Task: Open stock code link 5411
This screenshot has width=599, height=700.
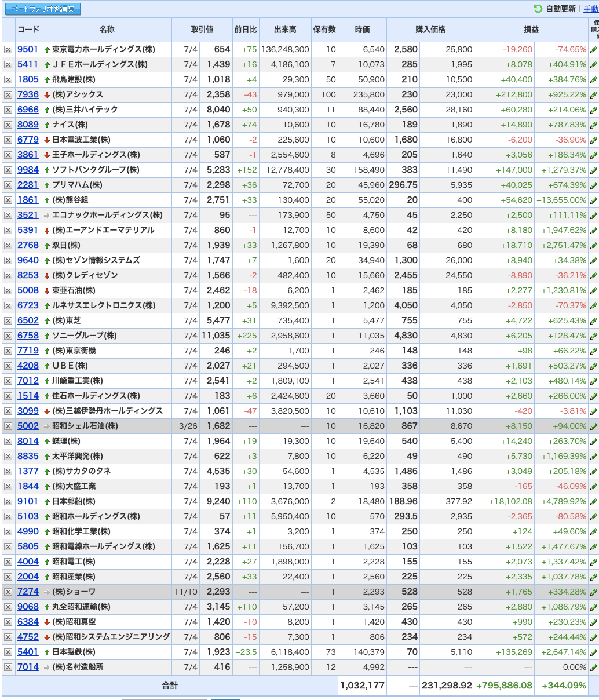Action: [28, 64]
